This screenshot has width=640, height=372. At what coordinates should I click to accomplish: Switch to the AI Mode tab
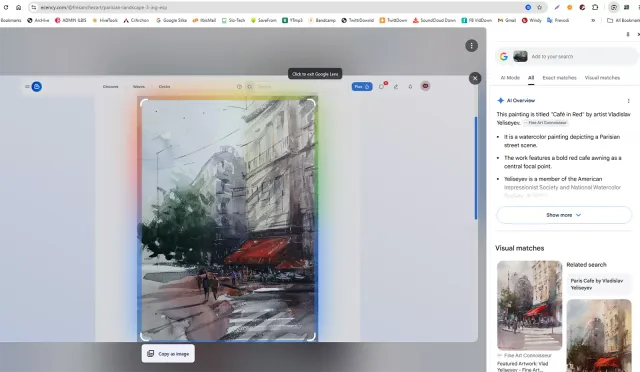point(510,78)
